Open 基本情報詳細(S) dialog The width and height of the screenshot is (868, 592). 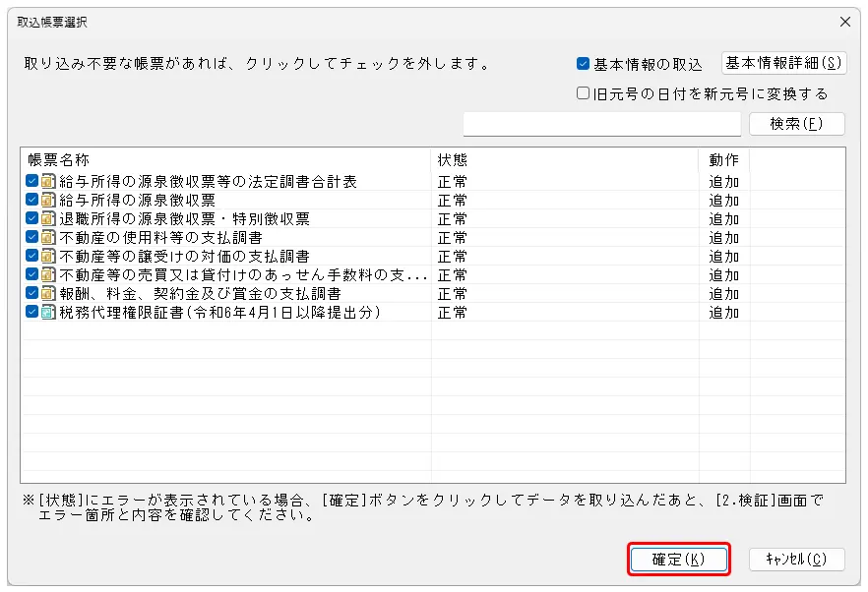click(x=784, y=64)
